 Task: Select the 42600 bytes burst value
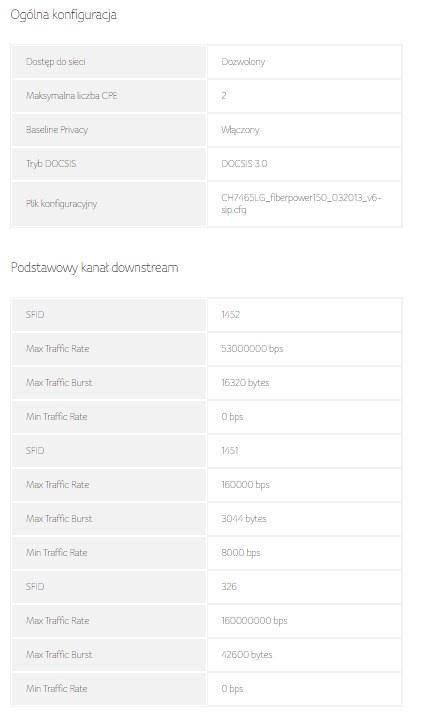(247, 655)
